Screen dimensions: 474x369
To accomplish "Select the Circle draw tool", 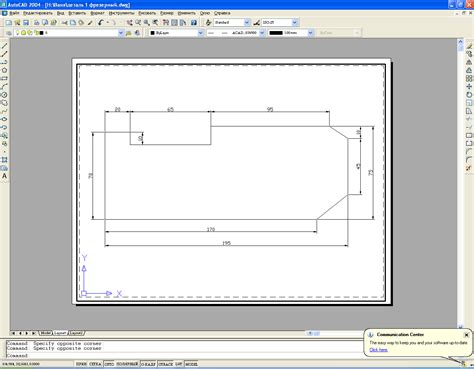I will [4, 95].
